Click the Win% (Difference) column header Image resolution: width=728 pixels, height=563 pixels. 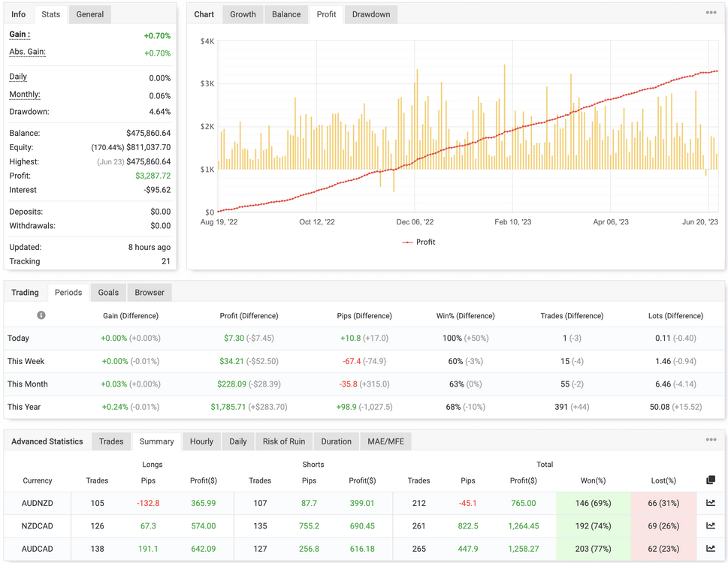465,316
